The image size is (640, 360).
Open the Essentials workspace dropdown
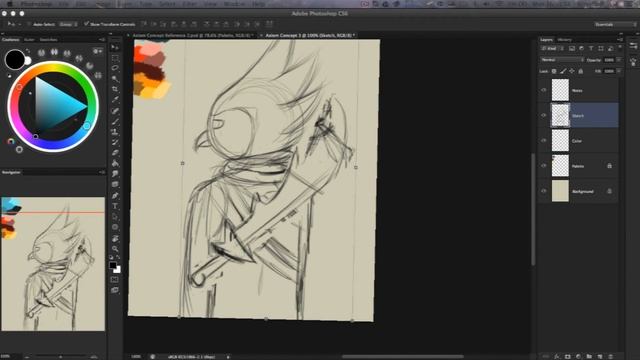pos(616,24)
